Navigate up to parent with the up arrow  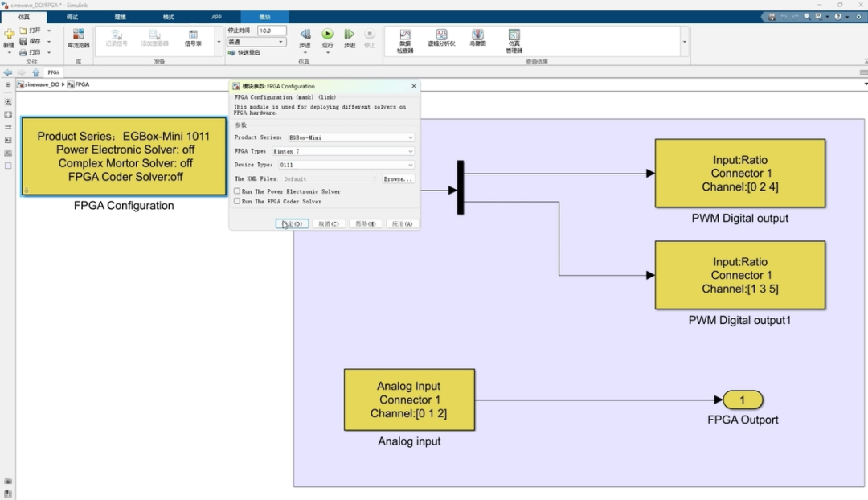pos(35,72)
